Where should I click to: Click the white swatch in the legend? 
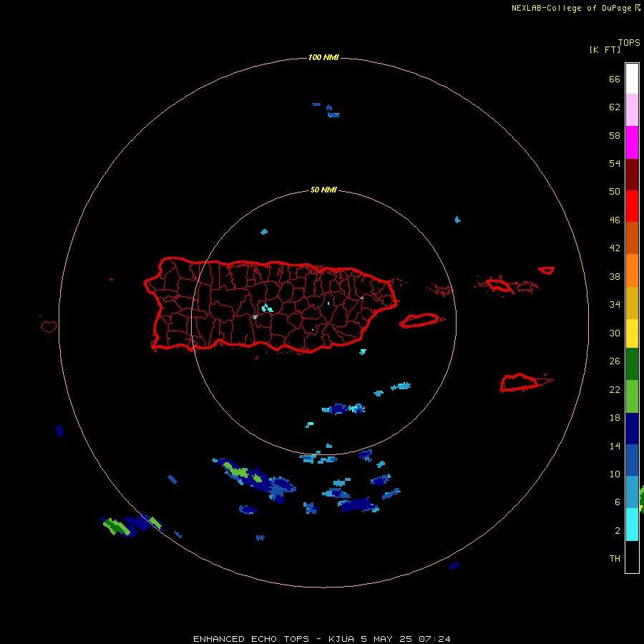click(x=632, y=79)
